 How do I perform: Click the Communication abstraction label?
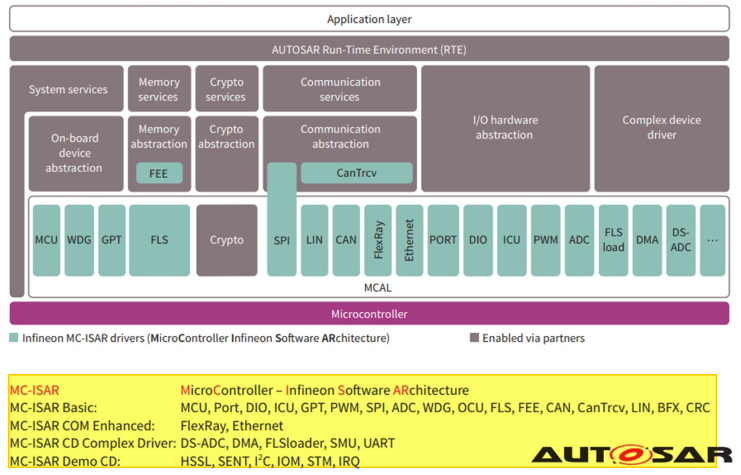coord(340,137)
